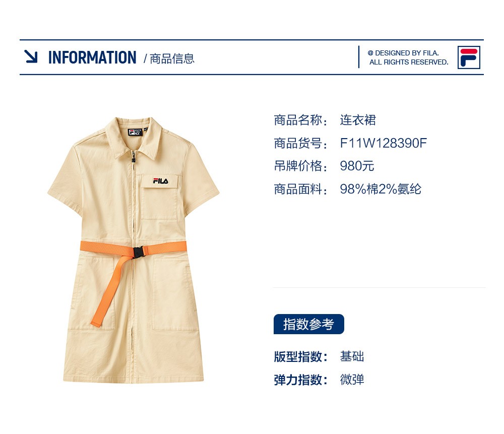Image resolution: width=504 pixels, height=434 pixels.
Task: Click the FILA logo box in header
Action: pos(469,57)
